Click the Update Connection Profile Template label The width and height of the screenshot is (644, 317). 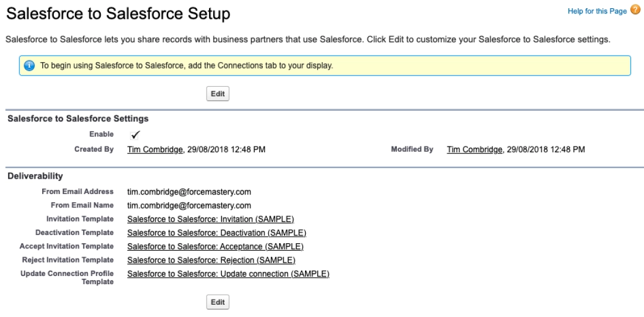pos(67,278)
